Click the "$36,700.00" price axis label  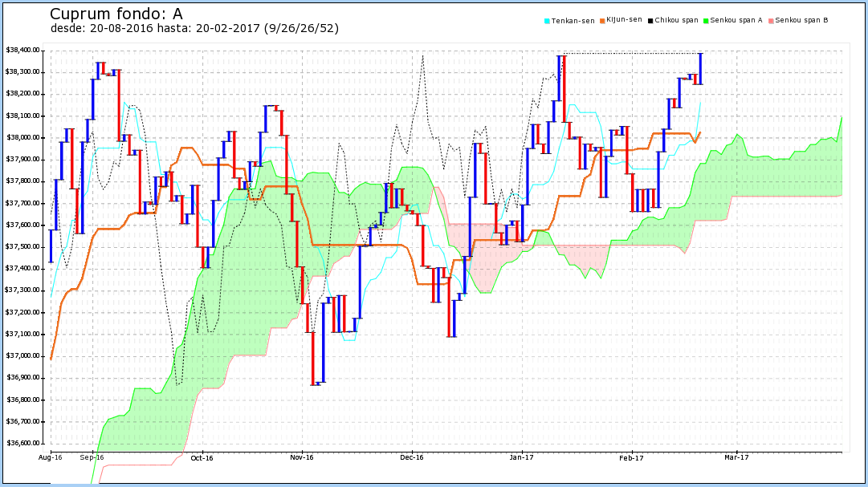[x=22, y=421]
